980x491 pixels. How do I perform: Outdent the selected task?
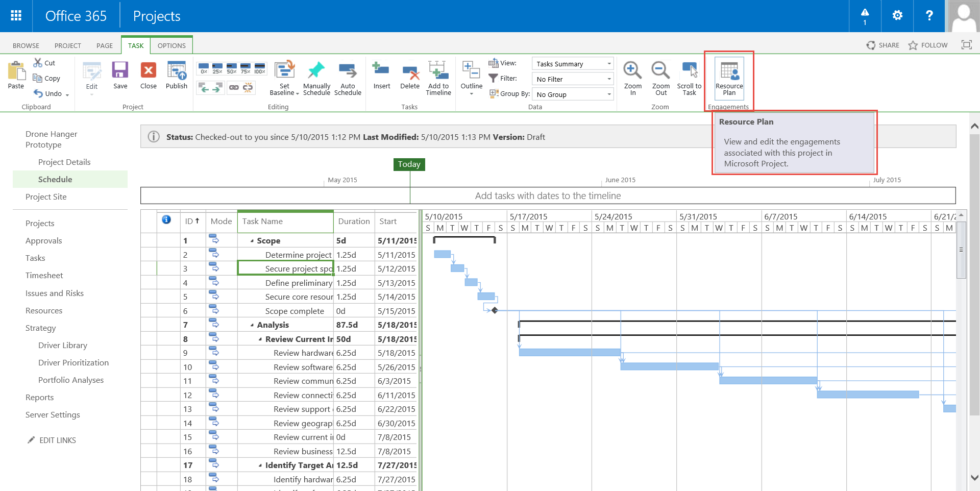(x=203, y=87)
